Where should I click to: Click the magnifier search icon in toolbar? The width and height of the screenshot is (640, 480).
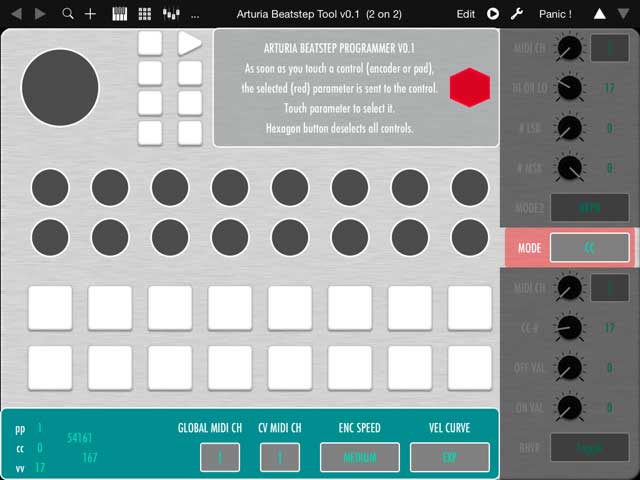(68, 14)
